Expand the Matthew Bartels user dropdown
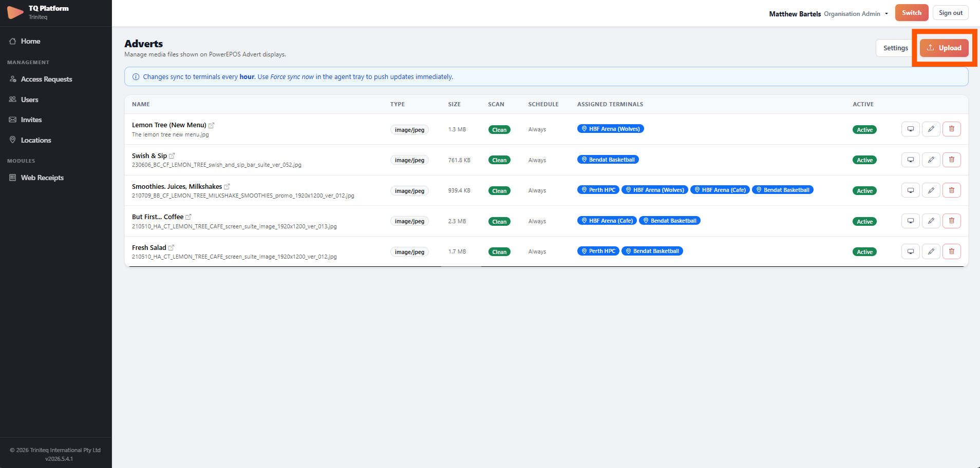The height and width of the screenshot is (468, 980). point(828,14)
